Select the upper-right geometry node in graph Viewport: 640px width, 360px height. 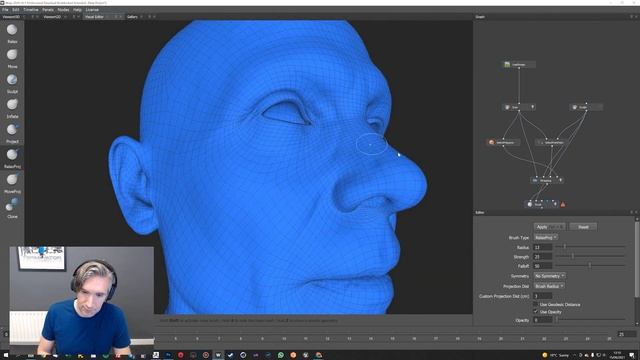586,107
